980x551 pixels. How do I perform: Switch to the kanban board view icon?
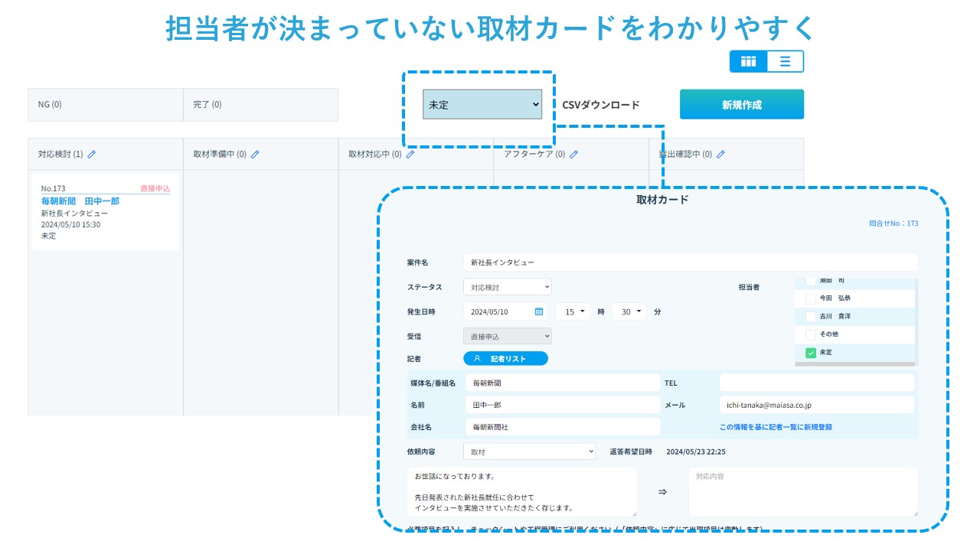[748, 61]
